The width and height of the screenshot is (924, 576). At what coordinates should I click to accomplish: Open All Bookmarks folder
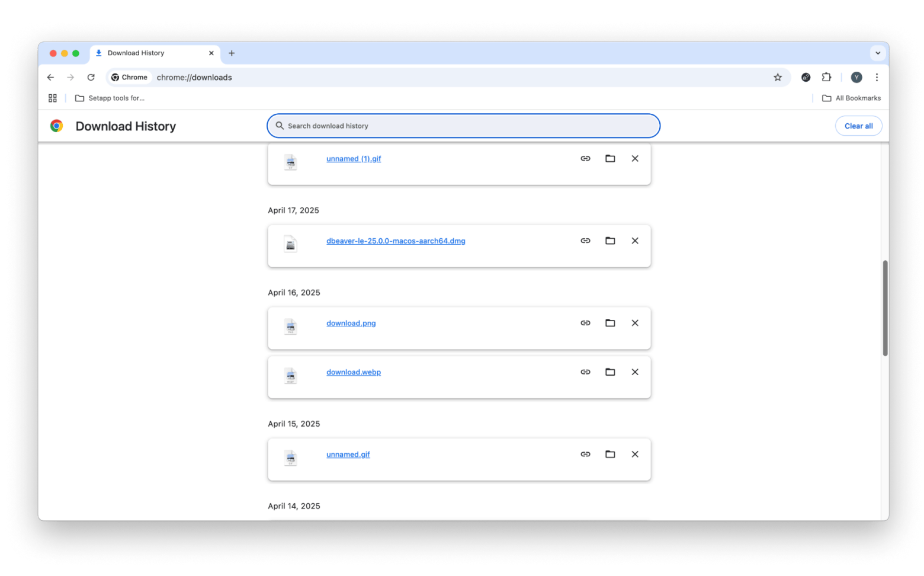coord(851,98)
